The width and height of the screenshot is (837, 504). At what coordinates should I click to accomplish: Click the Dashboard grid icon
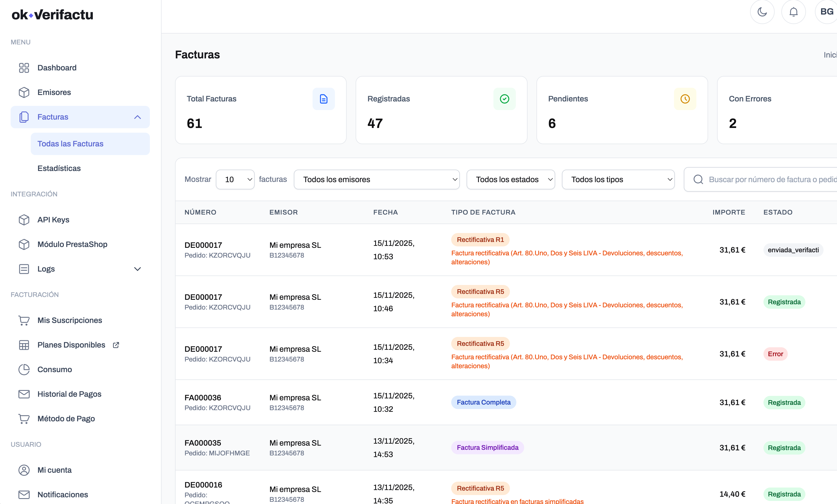tap(24, 68)
